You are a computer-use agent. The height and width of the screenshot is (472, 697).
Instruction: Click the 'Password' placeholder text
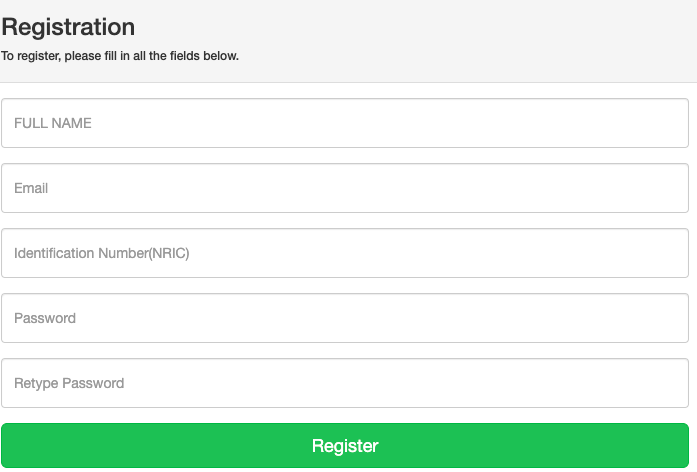pos(45,318)
